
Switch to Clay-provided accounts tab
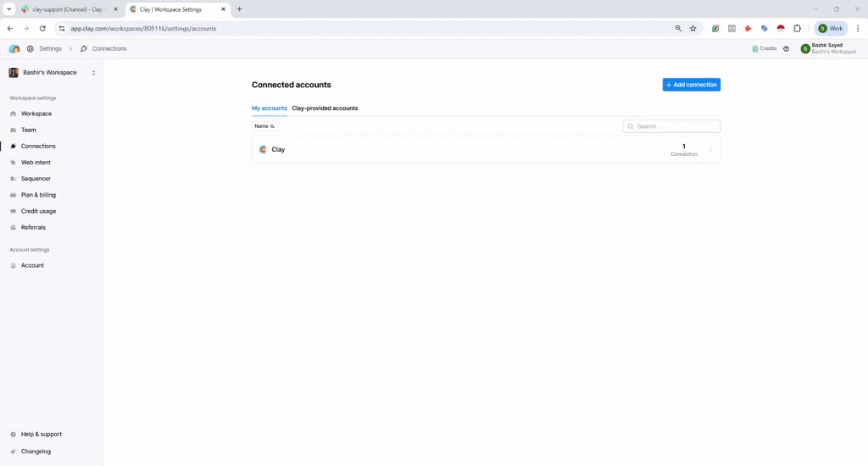coord(325,108)
